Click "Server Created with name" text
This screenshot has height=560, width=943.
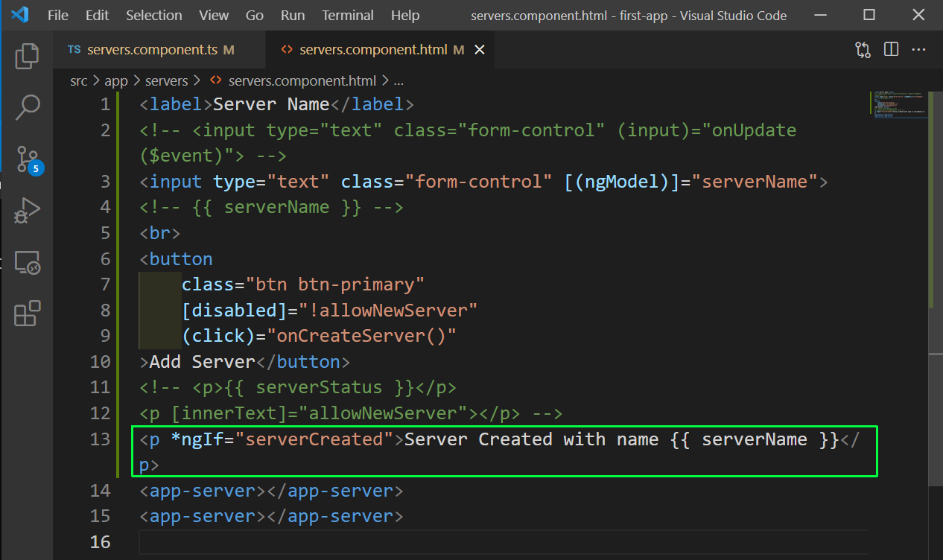(x=531, y=439)
